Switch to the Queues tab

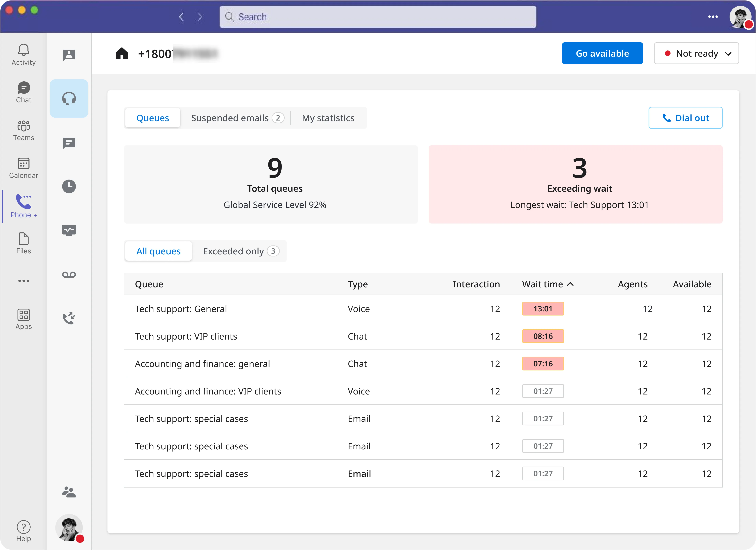[153, 118]
